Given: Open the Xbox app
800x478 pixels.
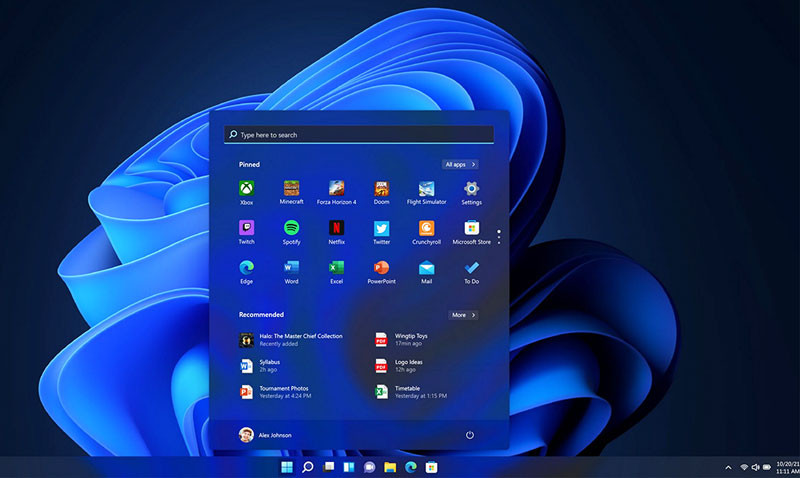Looking at the screenshot, I should click(246, 189).
